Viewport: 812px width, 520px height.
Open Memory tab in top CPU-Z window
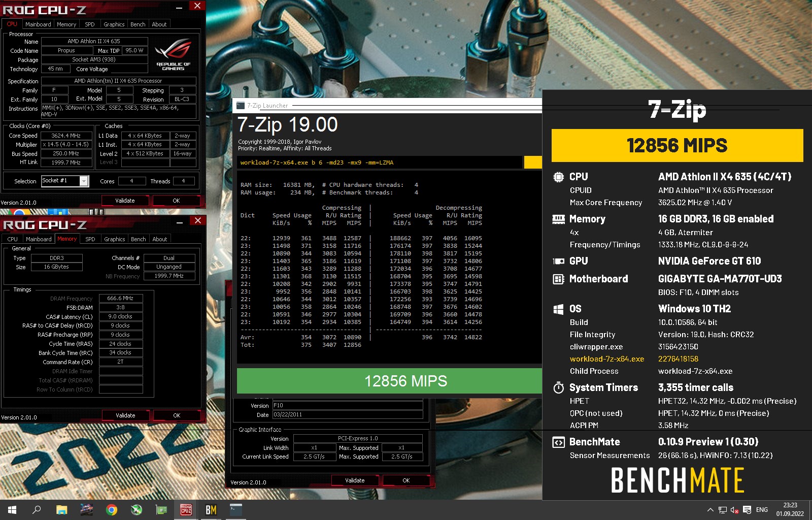66,24
